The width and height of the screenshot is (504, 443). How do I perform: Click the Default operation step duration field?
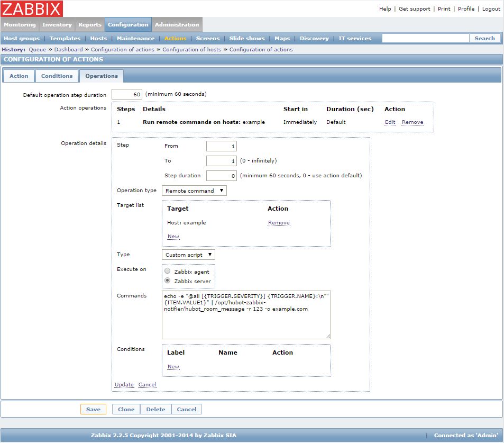(126, 94)
